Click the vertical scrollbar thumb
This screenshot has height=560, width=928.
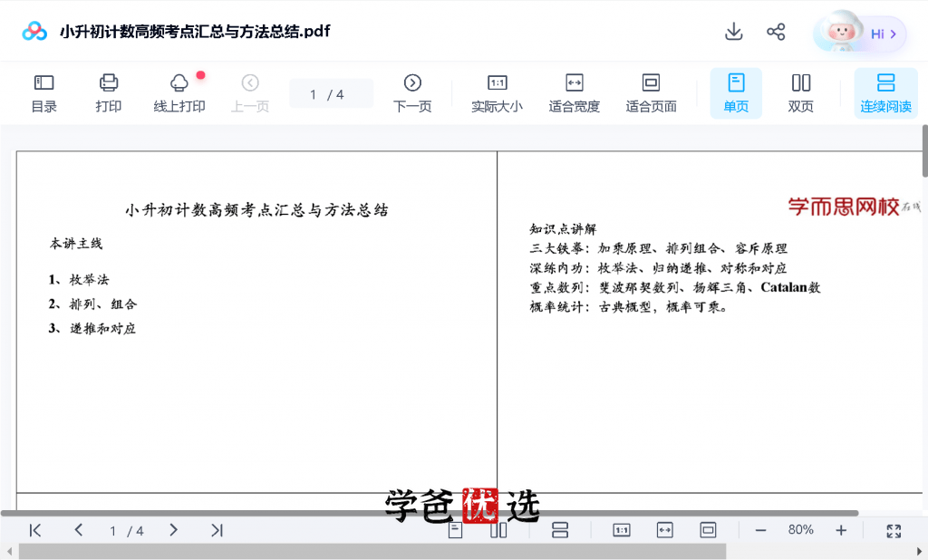tap(924, 151)
